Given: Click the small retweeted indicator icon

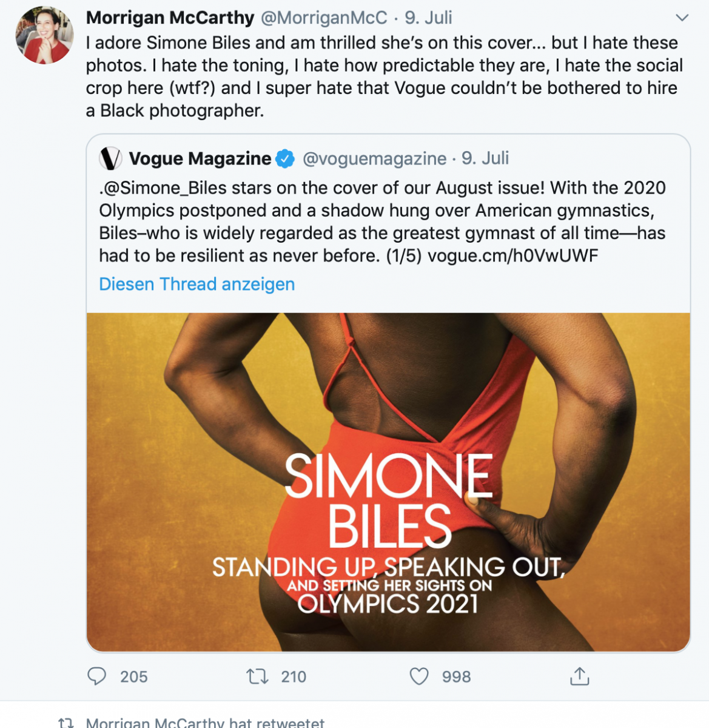Looking at the screenshot, I should 66,723.
